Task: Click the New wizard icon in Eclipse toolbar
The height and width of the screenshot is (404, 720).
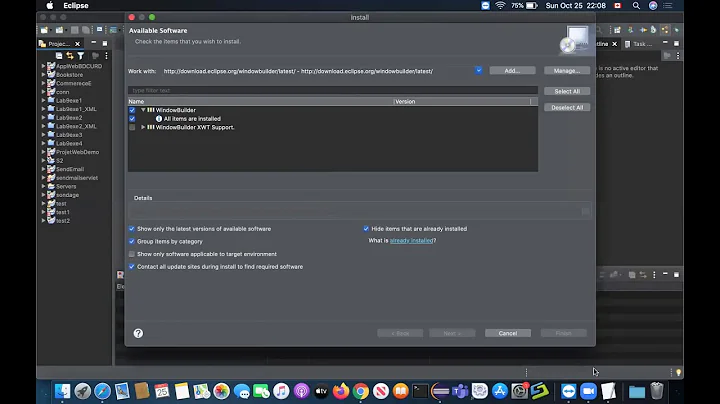Action: [x=44, y=30]
